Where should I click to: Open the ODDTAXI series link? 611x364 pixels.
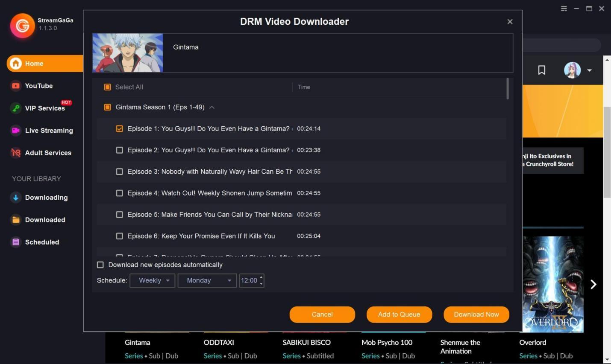(219, 343)
